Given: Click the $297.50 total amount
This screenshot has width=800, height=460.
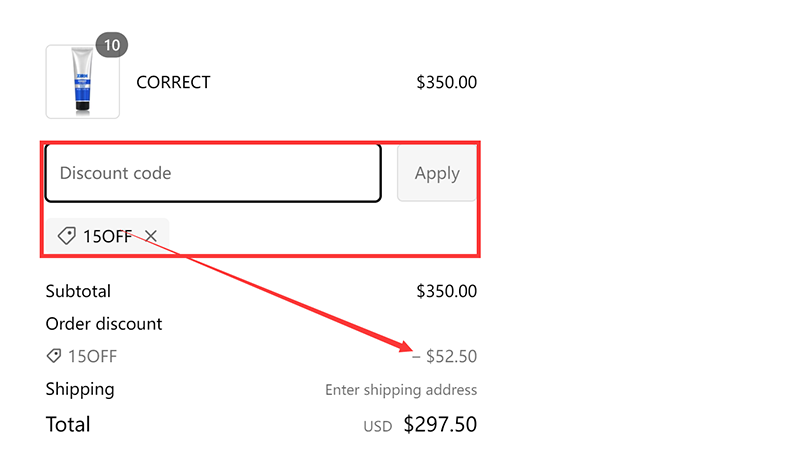Looking at the screenshot, I should (440, 424).
